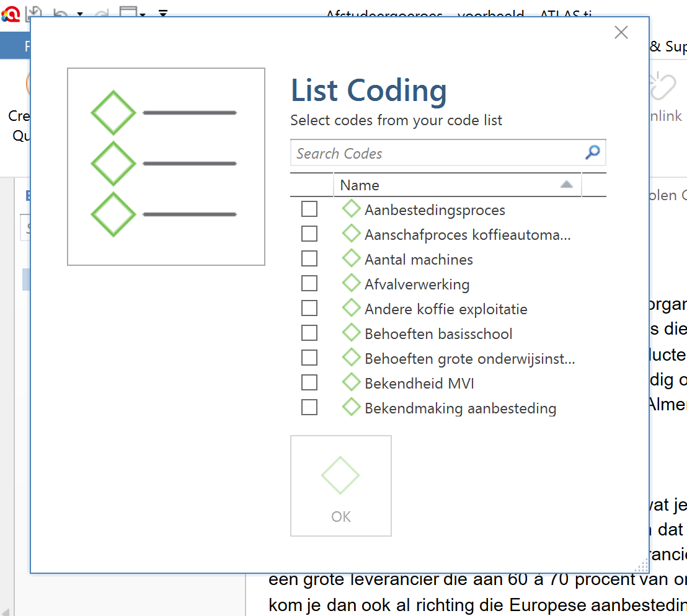Screen dimensions: 687x616
Task: Click the code icon beside Afvalverwerking
Action: (352, 284)
